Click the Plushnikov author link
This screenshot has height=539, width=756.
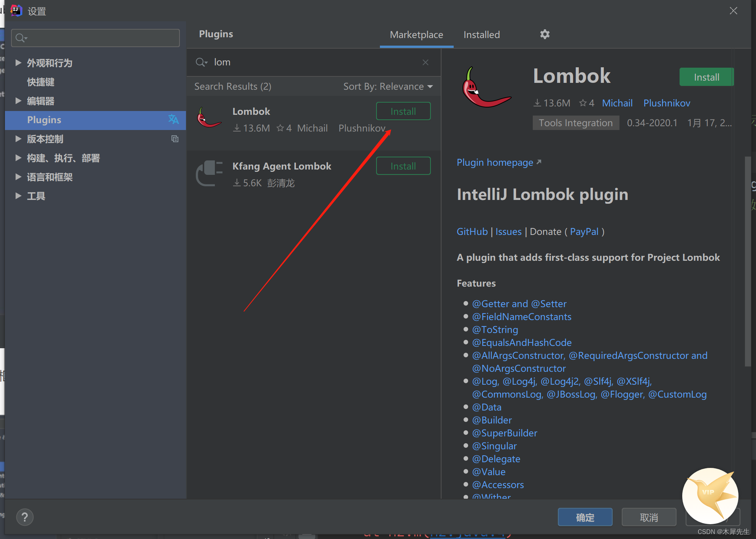pos(667,103)
